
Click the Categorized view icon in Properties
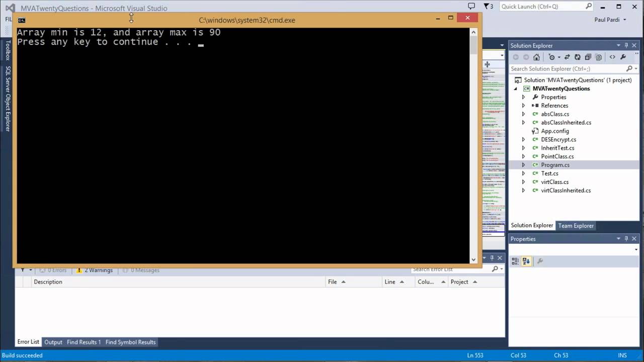(x=515, y=261)
